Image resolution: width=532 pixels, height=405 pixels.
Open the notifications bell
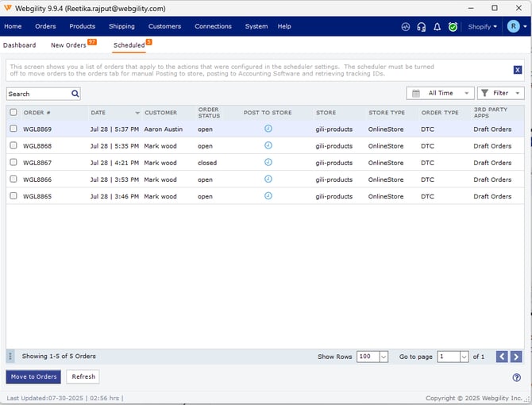pyautogui.click(x=437, y=27)
